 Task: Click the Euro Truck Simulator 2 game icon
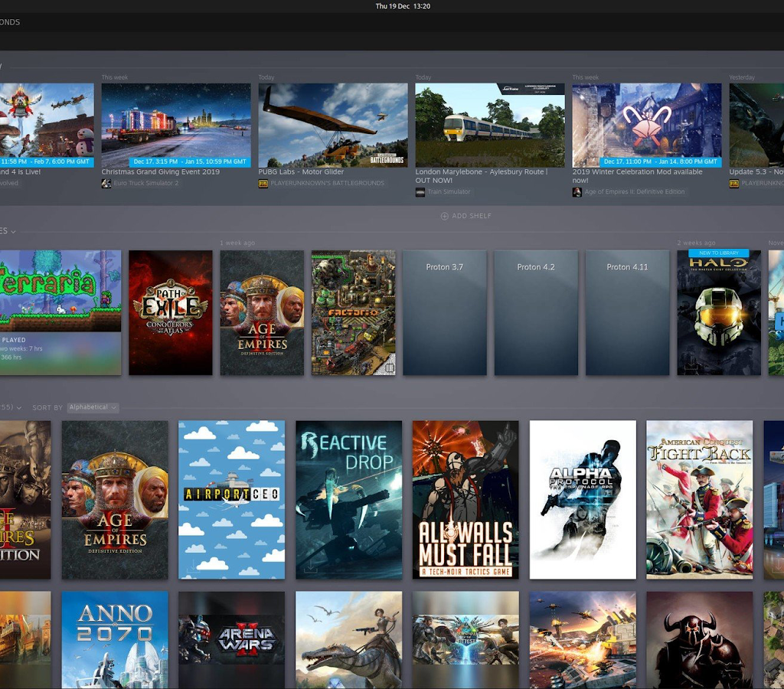[106, 184]
